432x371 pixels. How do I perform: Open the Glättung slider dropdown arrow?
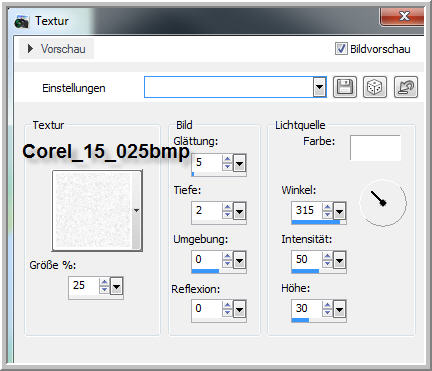coord(240,163)
